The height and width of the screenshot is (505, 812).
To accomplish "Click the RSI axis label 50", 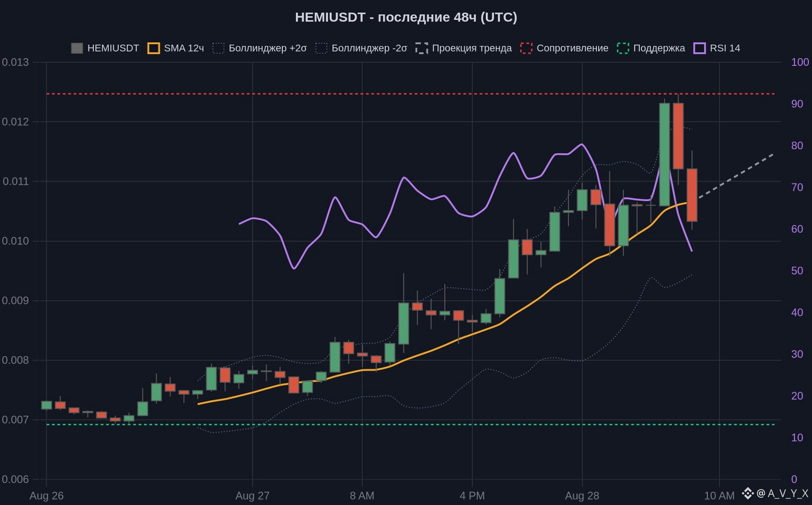I will click(x=797, y=271).
